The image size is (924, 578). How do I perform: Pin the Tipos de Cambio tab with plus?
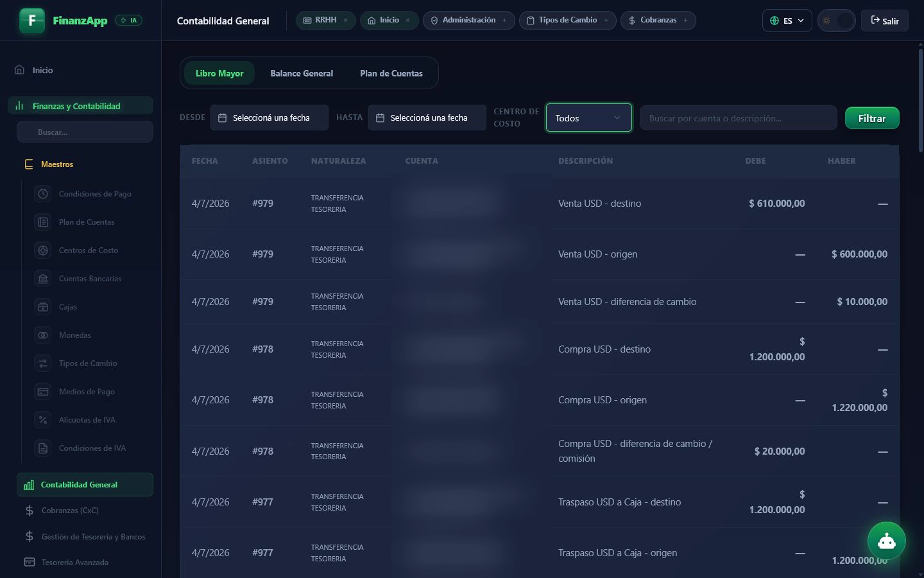point(606,21)
